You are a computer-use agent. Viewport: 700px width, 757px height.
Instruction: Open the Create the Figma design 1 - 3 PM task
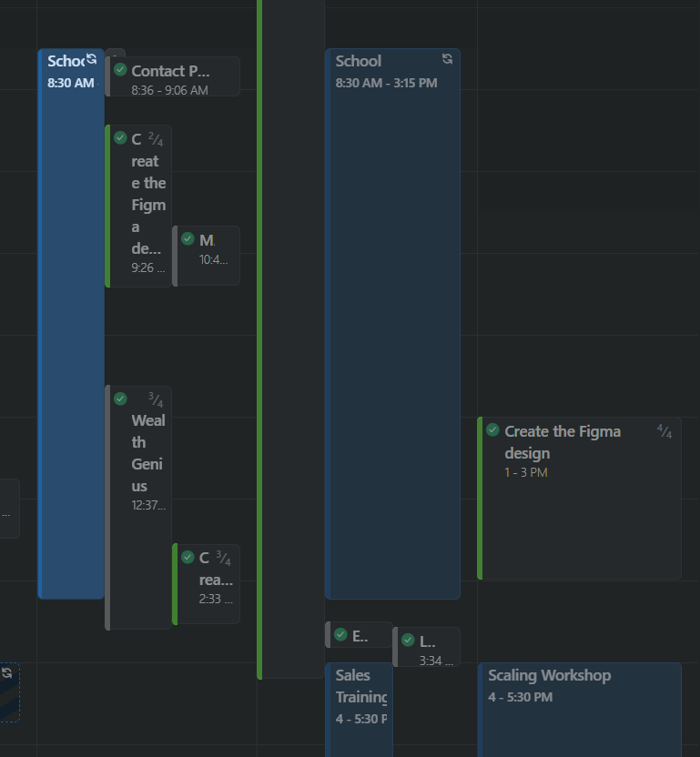pos(579,499)
